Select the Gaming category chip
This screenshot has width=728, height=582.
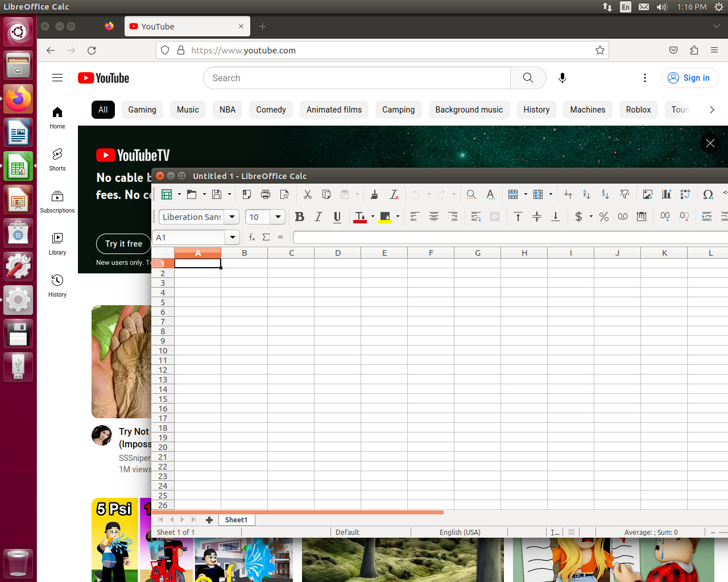tap(142, 110)
